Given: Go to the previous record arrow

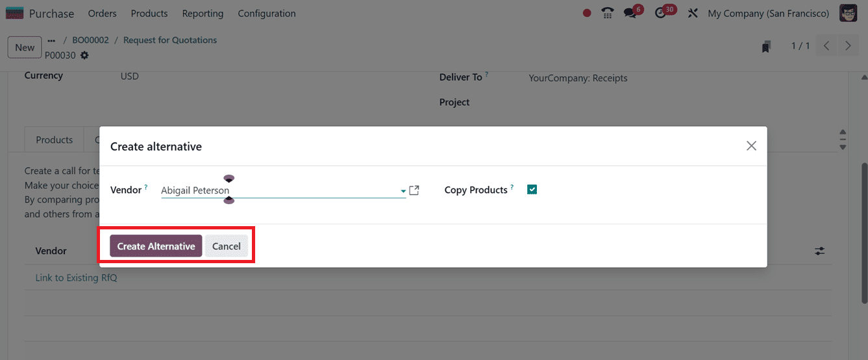Looking at the screenshot, I should click(826, 46).
